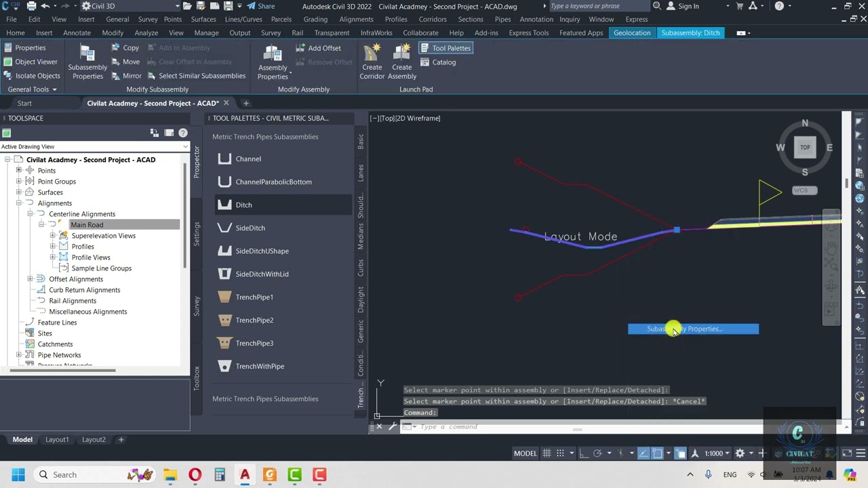Click the Add Offset tool

(318, 48)
